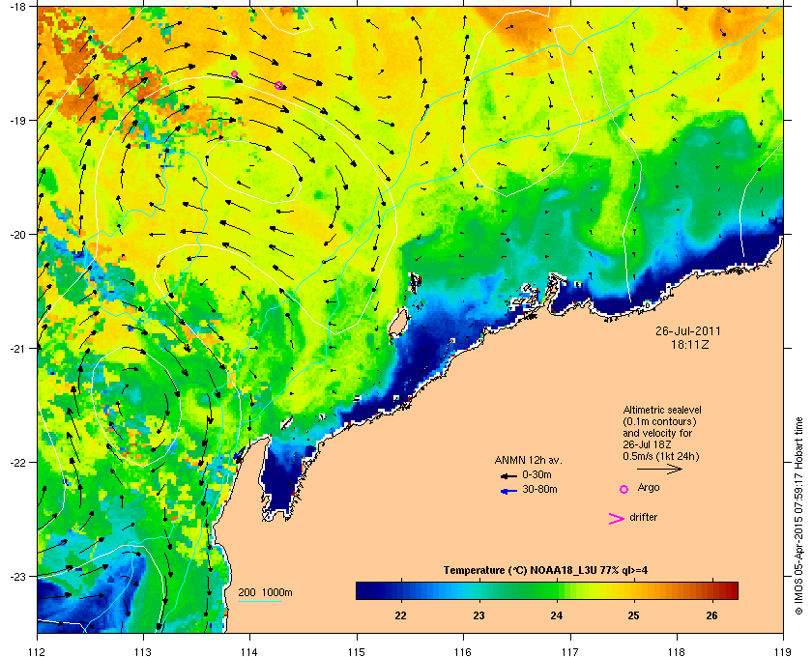Click the temperature color bar
This screenshot has width=812, height=657.
coord(547,590)
